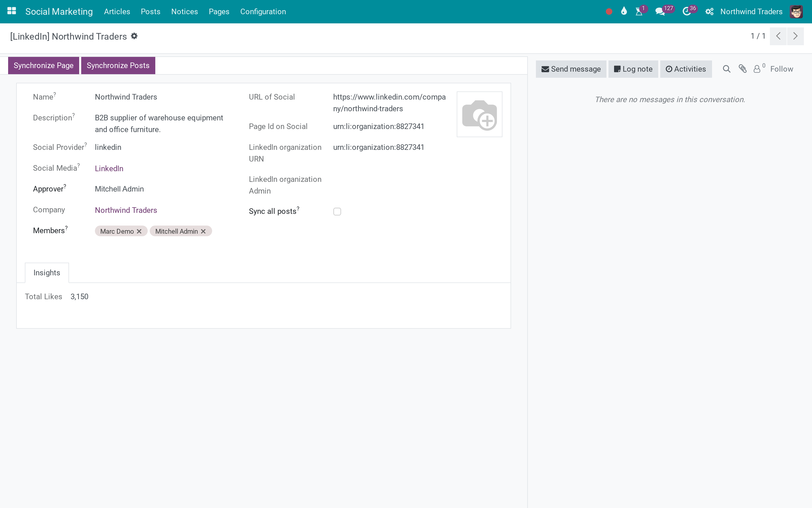
Task: Click the Total Likes label
Action: [44, 297]
